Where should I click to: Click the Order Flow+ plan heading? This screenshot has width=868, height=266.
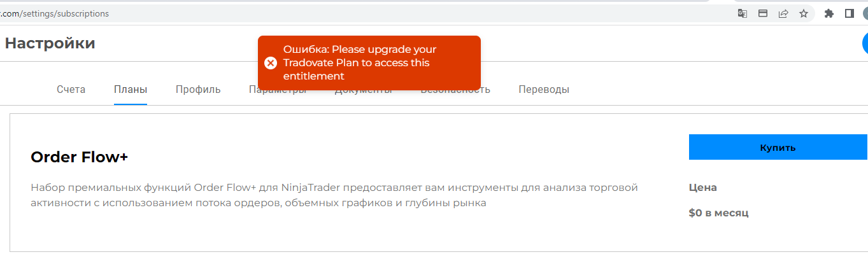(80, 157)
